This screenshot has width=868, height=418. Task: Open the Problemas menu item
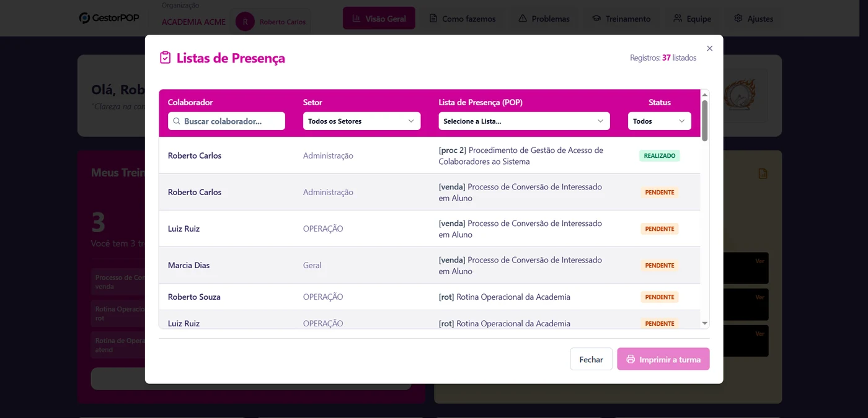[x=543, y=19]
